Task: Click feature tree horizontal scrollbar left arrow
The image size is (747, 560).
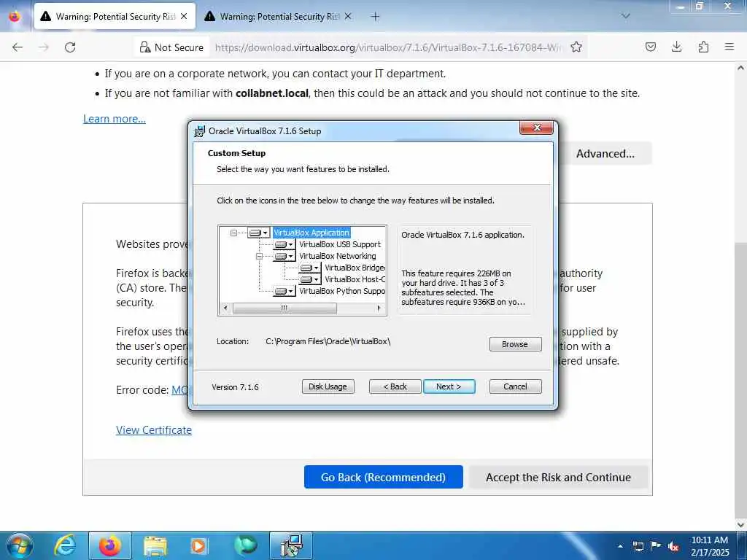Action: (225, 308)
